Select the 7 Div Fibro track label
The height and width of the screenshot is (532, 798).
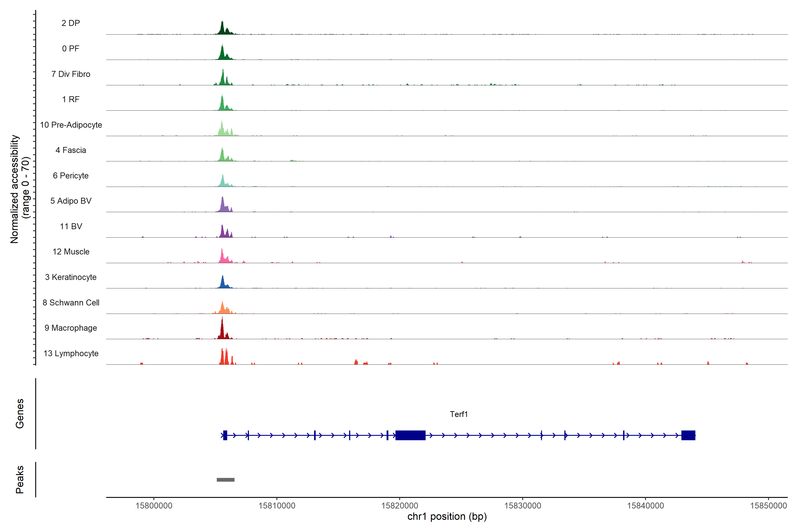(70, 74)
